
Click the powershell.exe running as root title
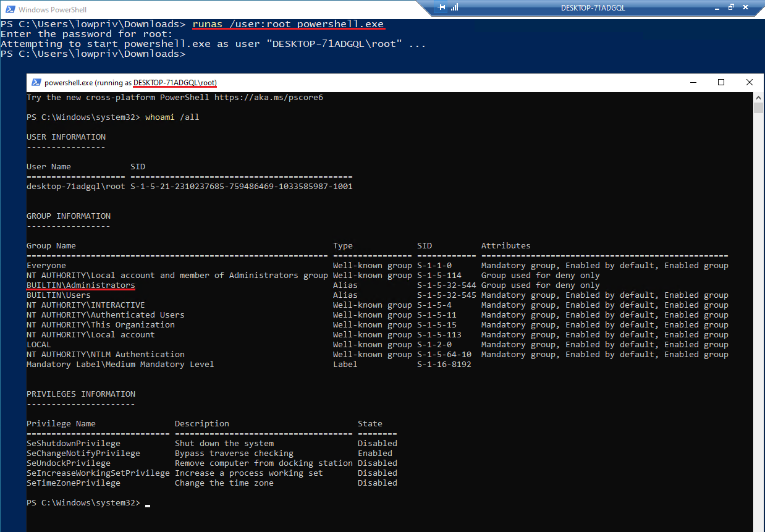(130, 82)
